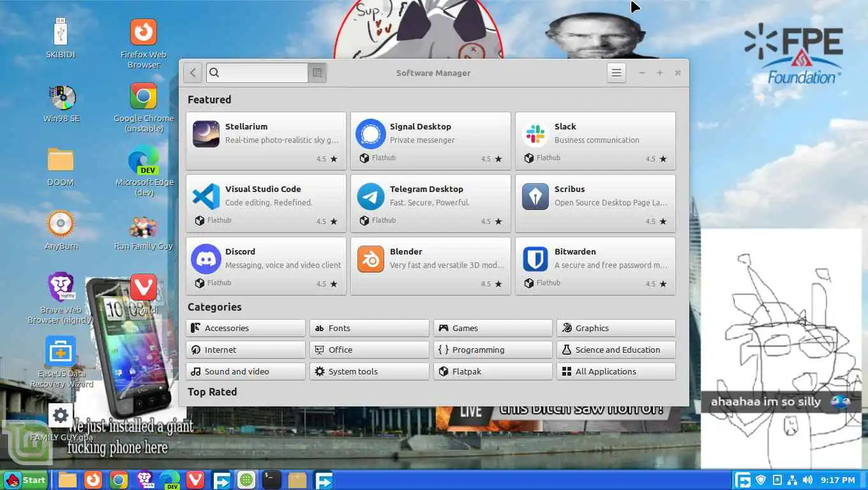Launch the yellow Files folder from the taskbar

(68, 480)
